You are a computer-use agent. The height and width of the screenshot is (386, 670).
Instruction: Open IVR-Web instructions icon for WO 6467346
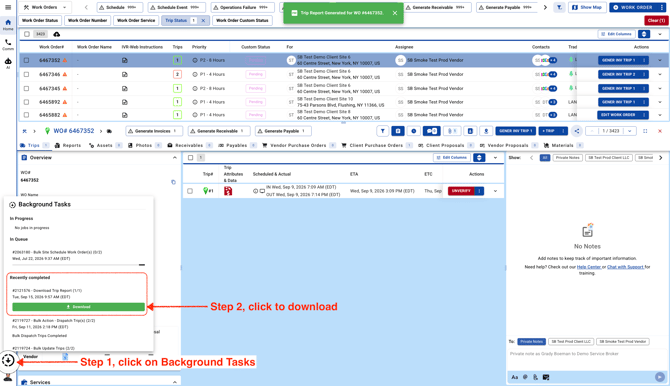pos(125,74)
